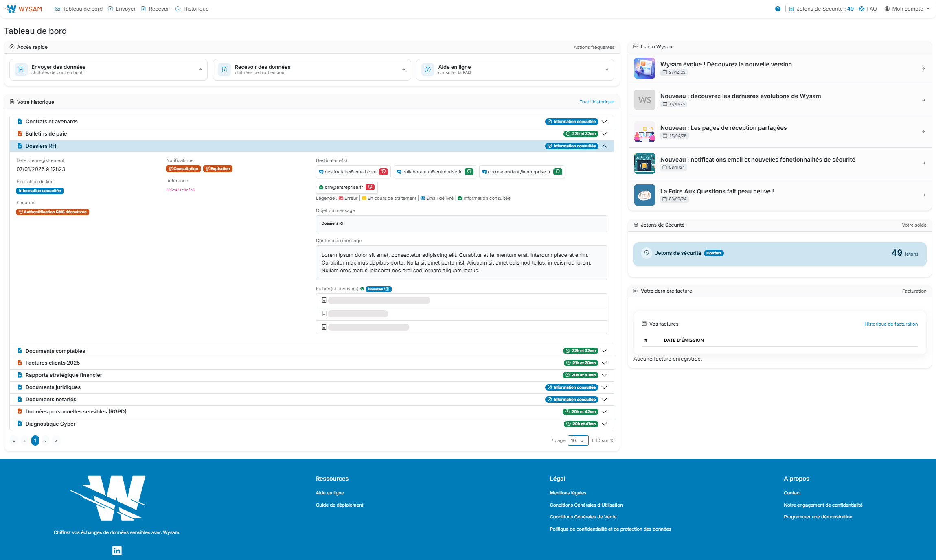Open the per-page count dropdown
This screenshot has height=560, width=936.
(578, 440)
